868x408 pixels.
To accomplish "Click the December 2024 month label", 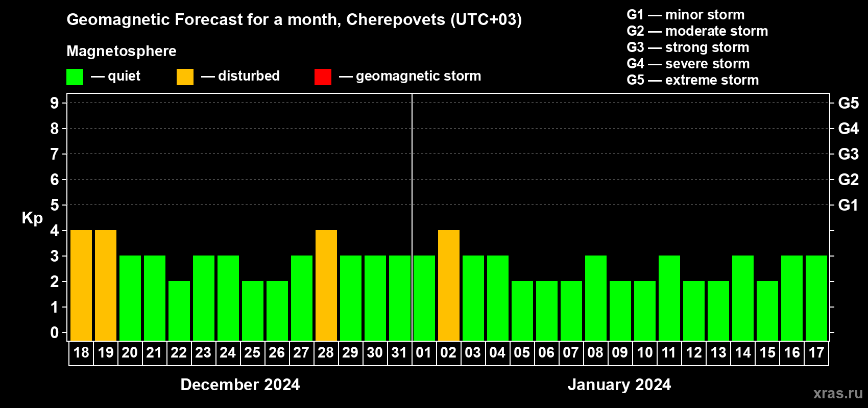I will (x=240, y=385).
